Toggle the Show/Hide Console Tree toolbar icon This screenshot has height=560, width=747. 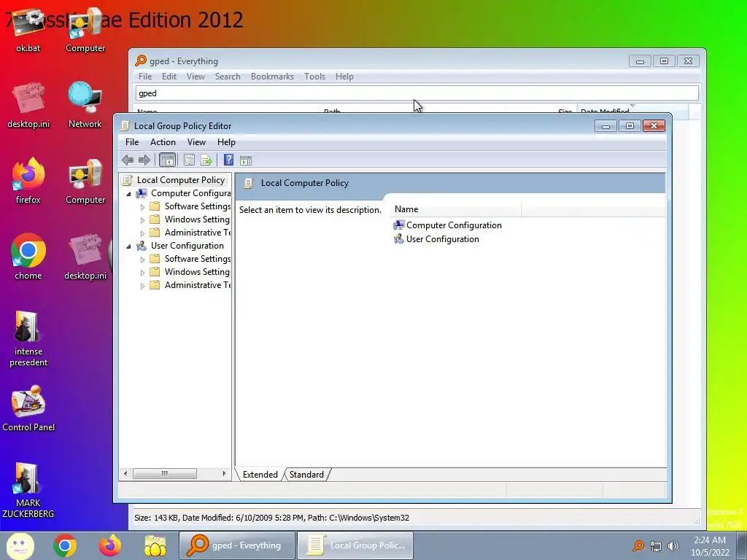coord(167,160)
